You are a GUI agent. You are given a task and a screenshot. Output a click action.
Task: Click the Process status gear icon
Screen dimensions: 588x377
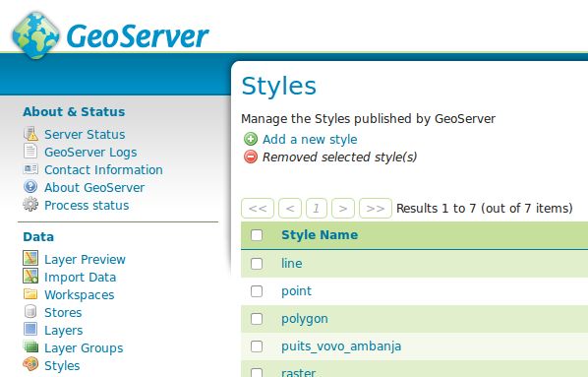tap(30, 205)
